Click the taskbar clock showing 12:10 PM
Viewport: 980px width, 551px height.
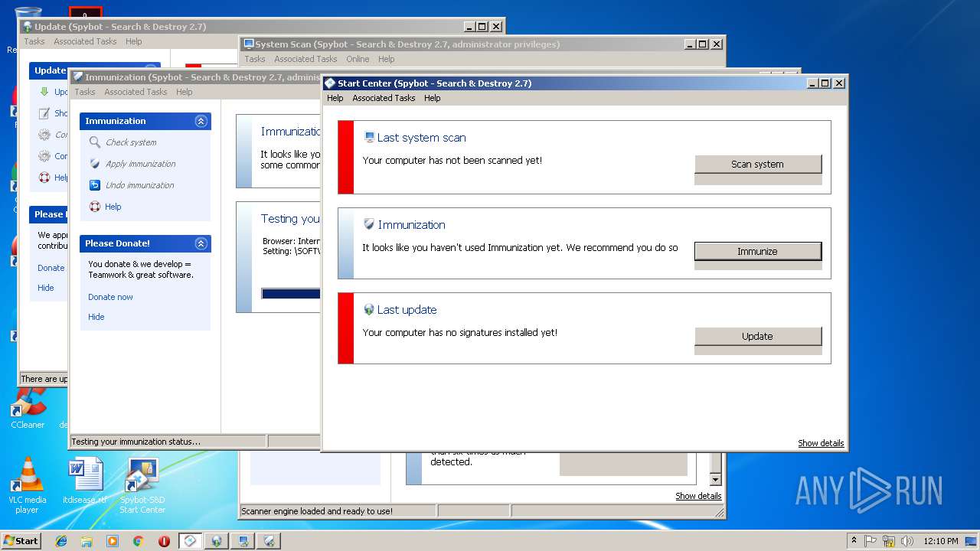[941, 541]
